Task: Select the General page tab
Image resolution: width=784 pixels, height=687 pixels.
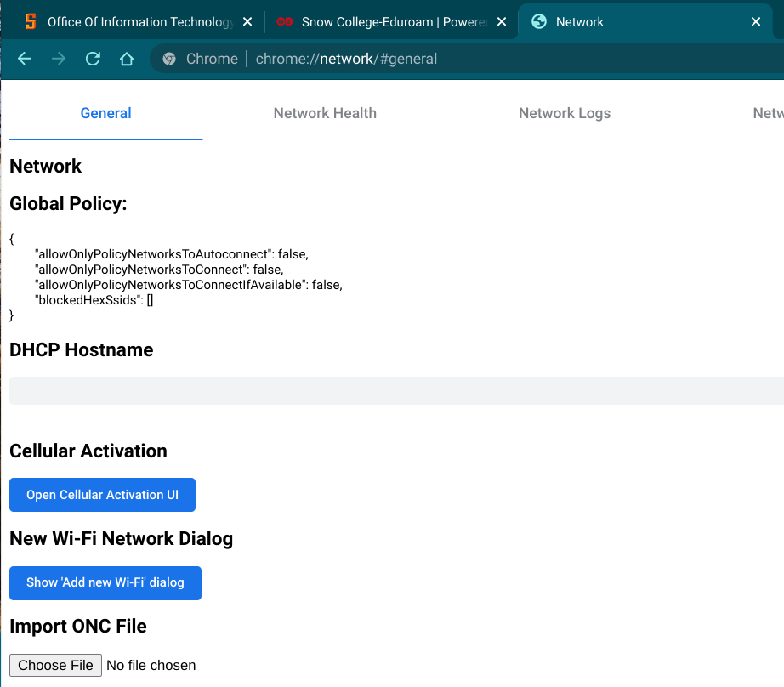Action: (x=105, y=113)
